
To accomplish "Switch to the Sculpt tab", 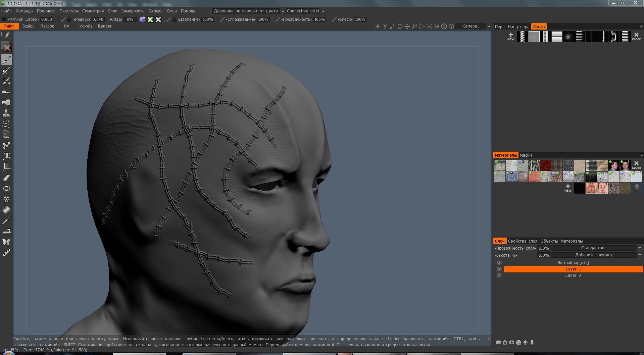I will [x=28, y=26].
